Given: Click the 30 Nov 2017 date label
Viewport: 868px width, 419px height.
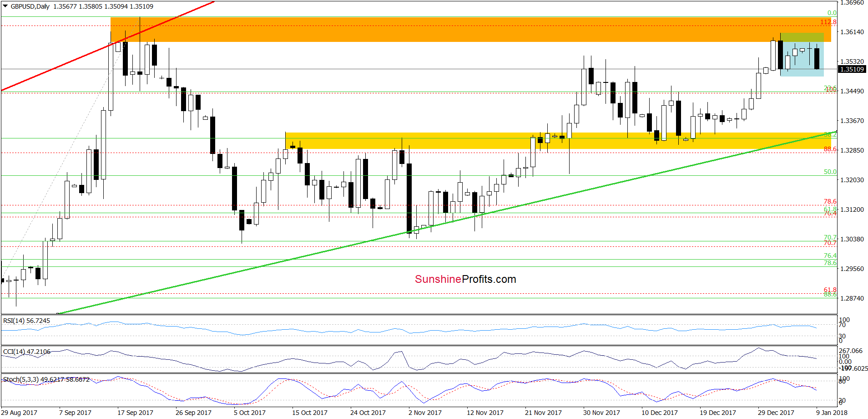Looking at the screenshot, I should [x=601, y=413].
